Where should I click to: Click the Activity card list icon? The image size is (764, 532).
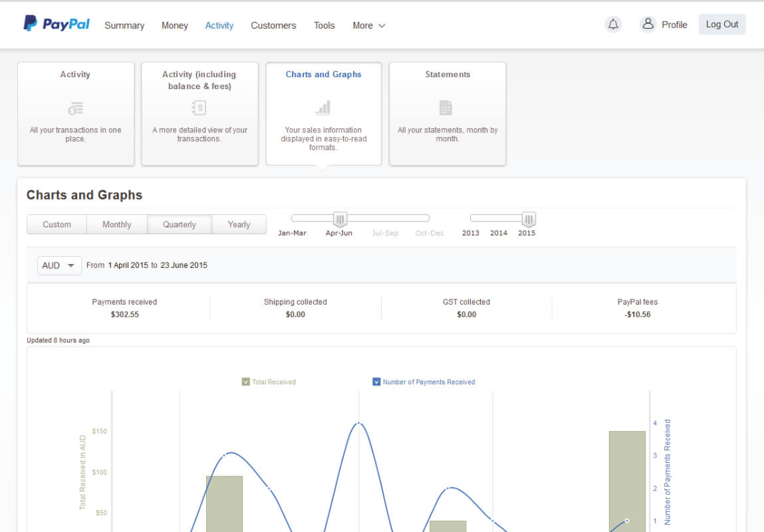coord(76,108)
